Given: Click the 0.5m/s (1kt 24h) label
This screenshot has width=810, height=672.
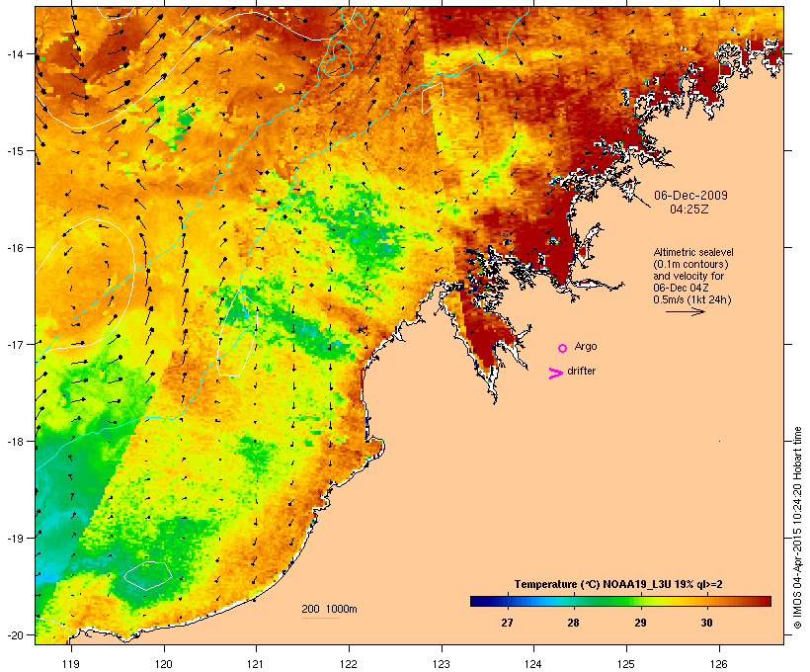Looking at the screenshot, I should pyautogui.click(x=692, y=299).
